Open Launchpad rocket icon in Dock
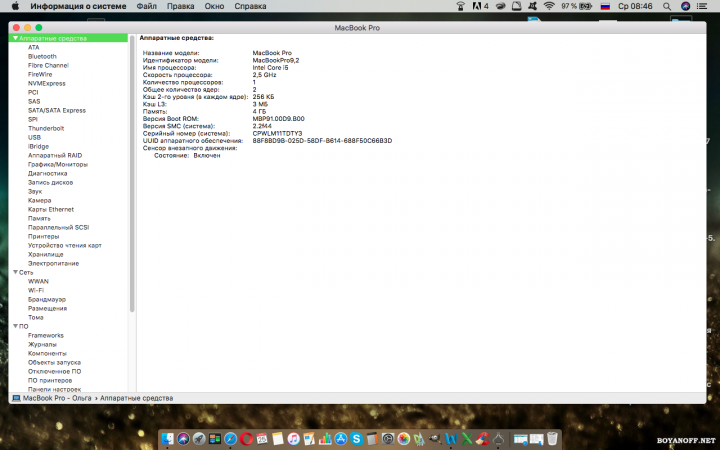720x450 pixels. pos(199,439)
